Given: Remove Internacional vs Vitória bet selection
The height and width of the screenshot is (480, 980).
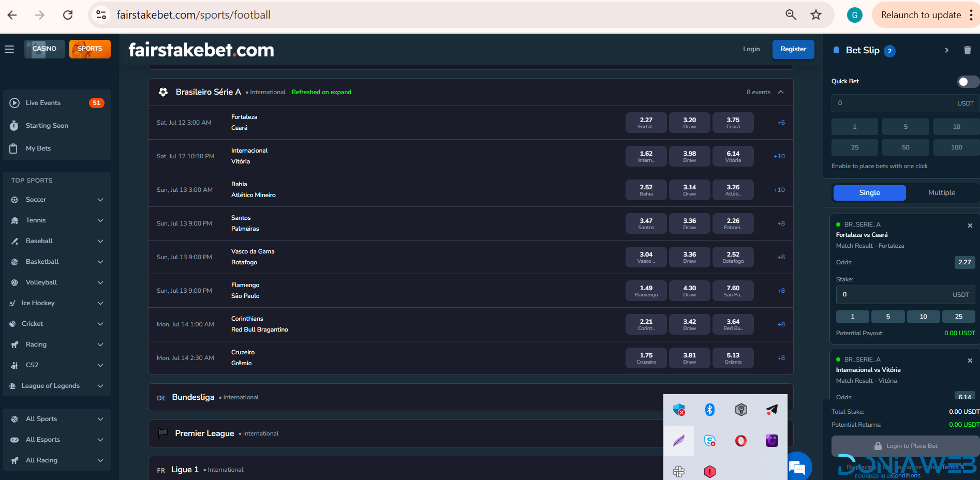Looking at the screenshot, I should tap(970, 360).
